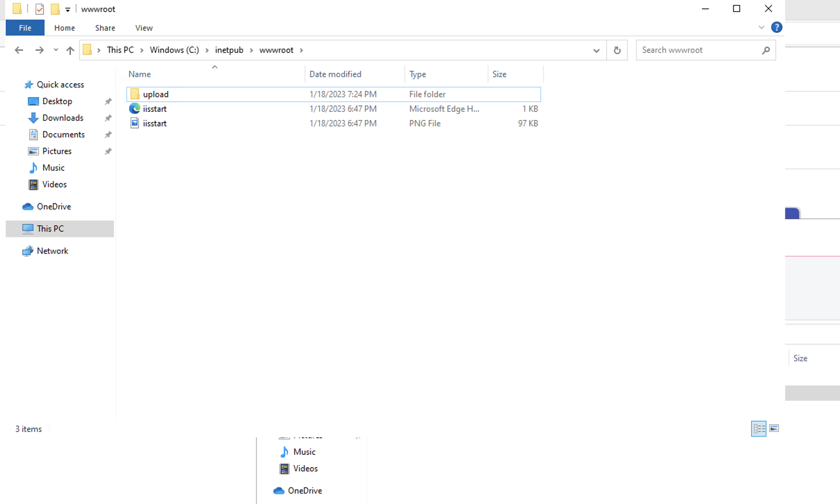The width and height of the screenshot is (840, 504).
Task: Enable Details view in the status bar
Action: pyautogui.click(x=759, y=428)
